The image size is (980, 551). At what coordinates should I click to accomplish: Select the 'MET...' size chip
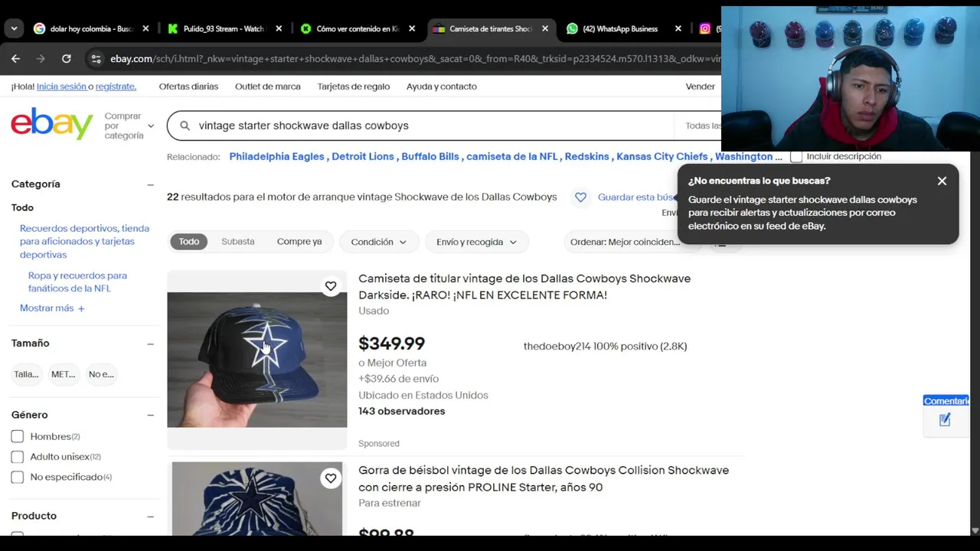[63, 374]
